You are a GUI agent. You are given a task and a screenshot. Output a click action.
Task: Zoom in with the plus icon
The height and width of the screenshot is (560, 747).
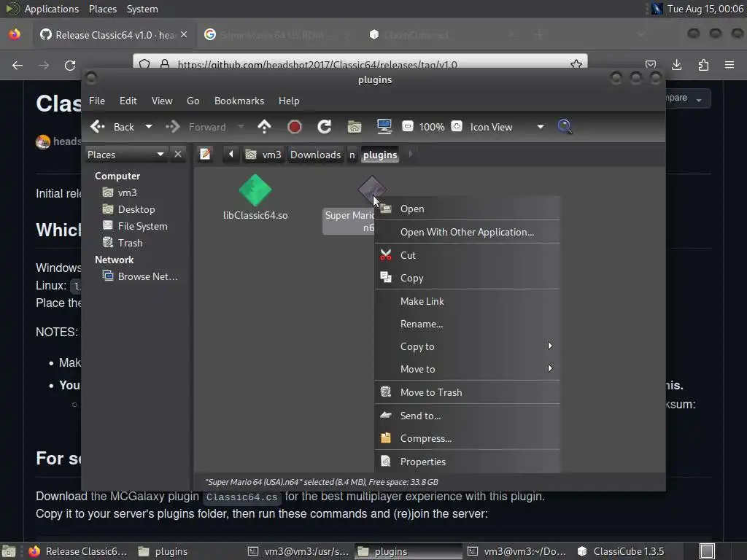click(457, 126)
